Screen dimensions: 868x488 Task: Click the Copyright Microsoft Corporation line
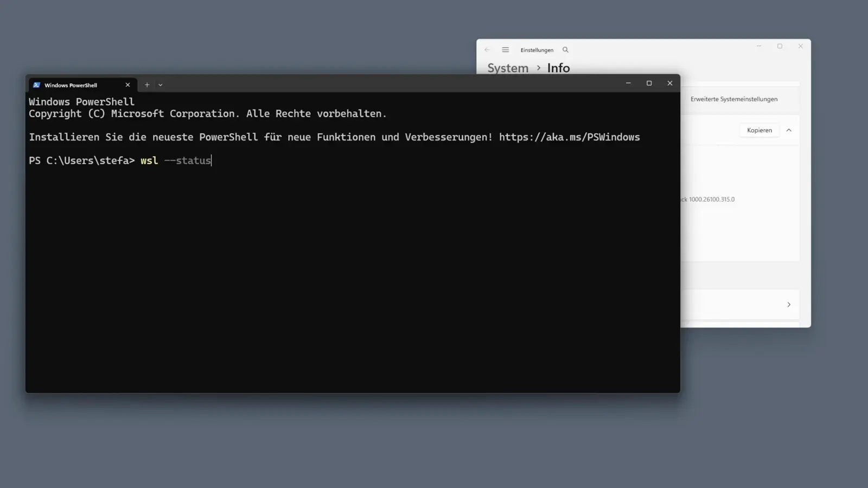(208, 114)
